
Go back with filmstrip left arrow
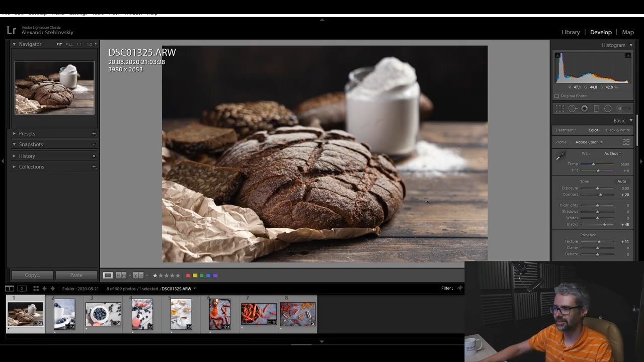coord(44,289)
